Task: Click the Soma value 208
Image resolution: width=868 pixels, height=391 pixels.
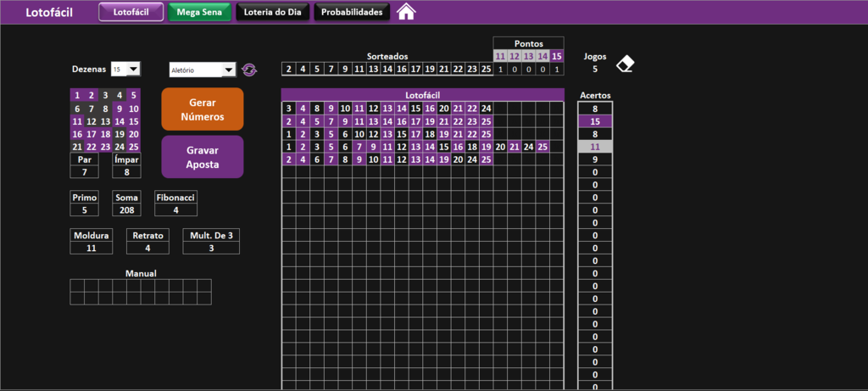Action: pyautogui.click(x=127, y=209)
